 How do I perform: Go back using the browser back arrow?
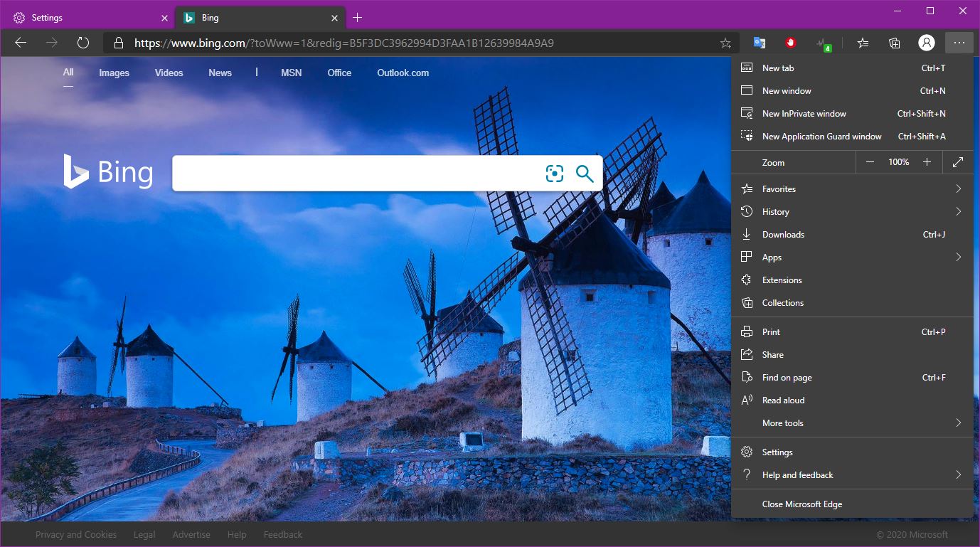pos(21,43)
